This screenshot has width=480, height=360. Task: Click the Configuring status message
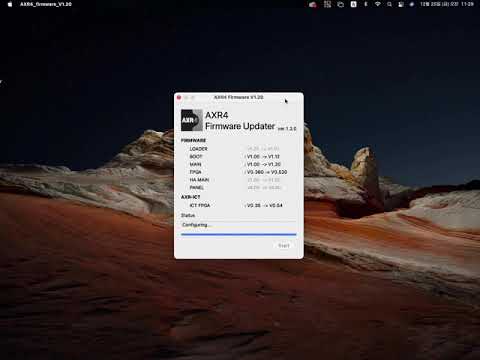click(x=196, y=225)
